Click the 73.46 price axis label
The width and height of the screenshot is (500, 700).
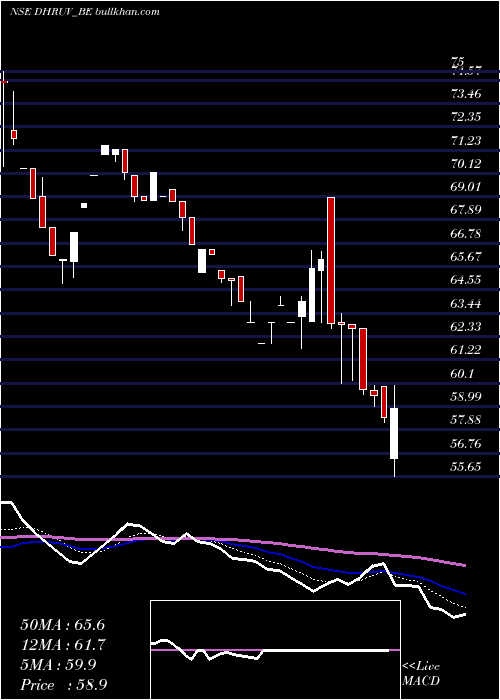[466, 94]
